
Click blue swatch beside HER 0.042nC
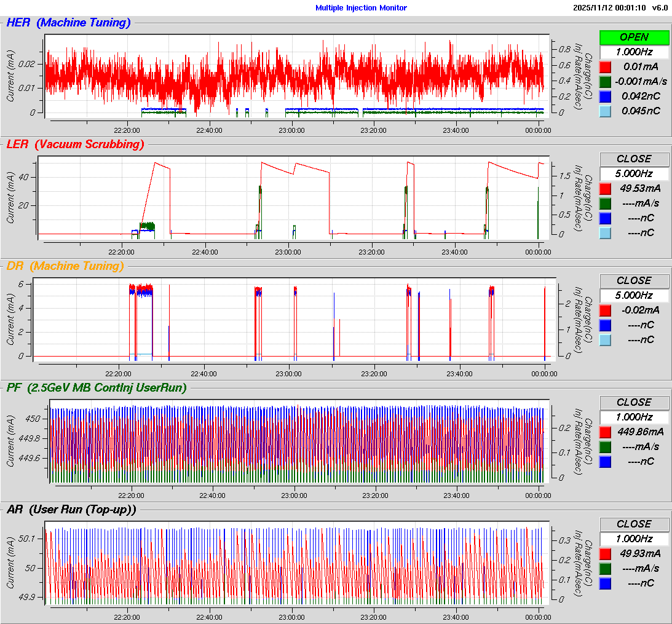click(605, 97)
